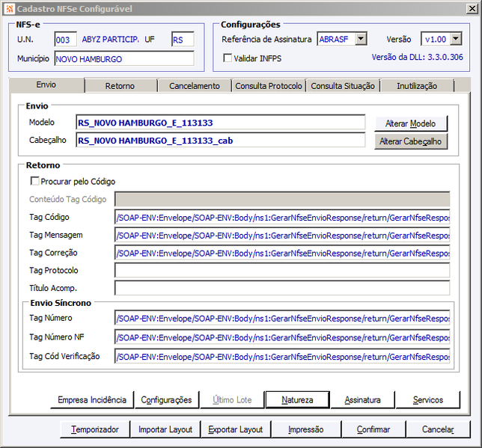
Task: Open Empresa Incidência settings
Action: tap(92, 399)
